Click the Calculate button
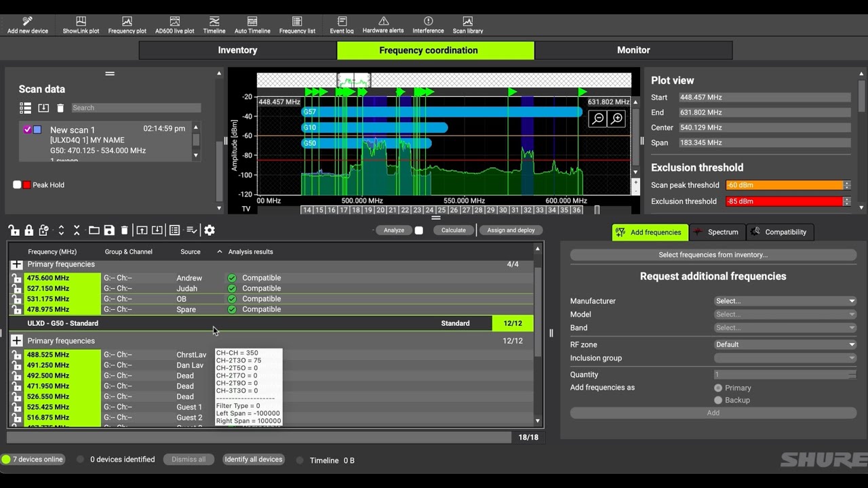868x488 pixels. [454, 230]
